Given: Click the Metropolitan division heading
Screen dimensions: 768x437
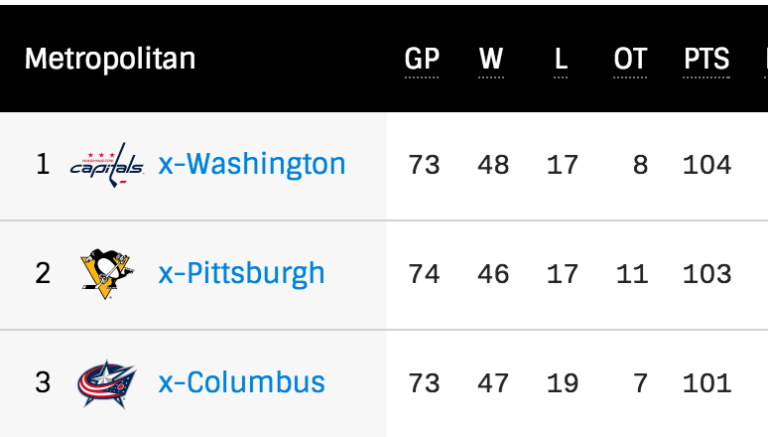Looking at the screenshot, I should [110, 59].
